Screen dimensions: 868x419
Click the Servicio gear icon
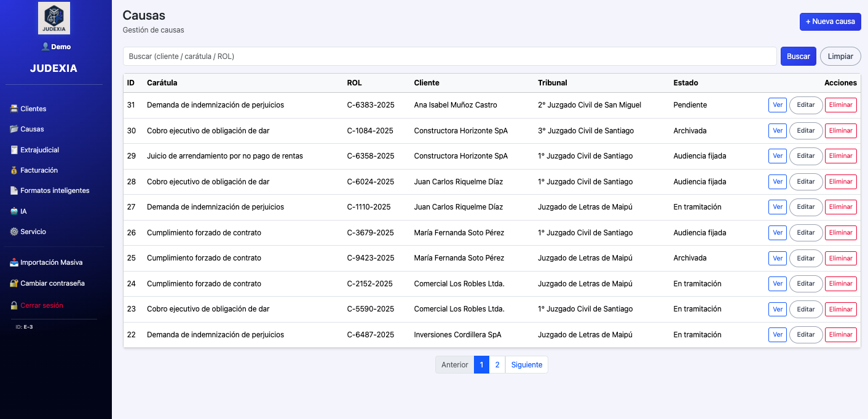click(x=14, y=232)
